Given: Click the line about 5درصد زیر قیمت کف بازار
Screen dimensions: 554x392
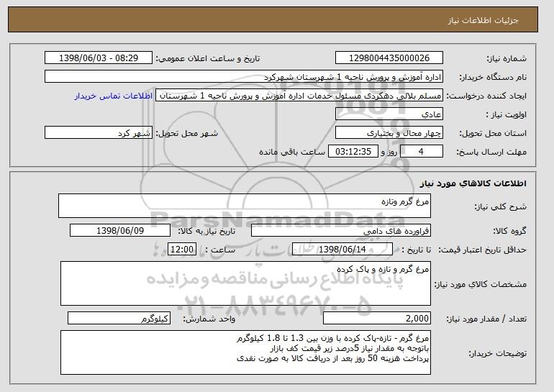Looking at the screenshot, I should click(350, 349).
